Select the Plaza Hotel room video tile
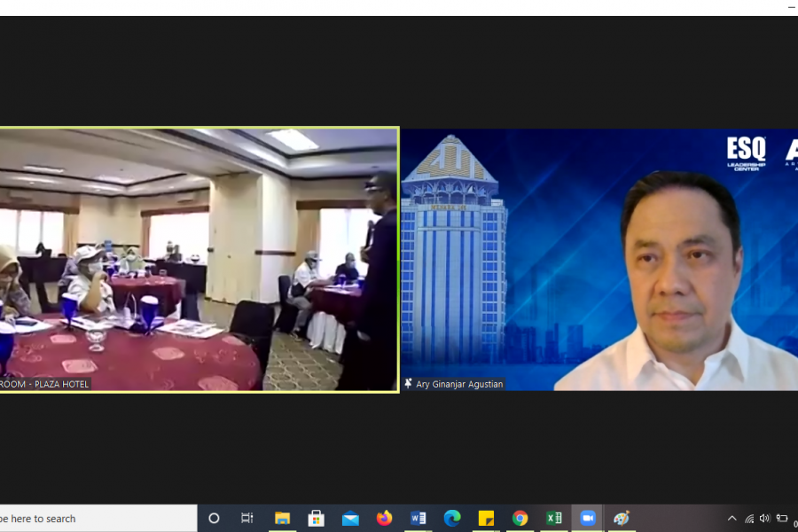The image size is (798, 532). (x=199, y=259)
